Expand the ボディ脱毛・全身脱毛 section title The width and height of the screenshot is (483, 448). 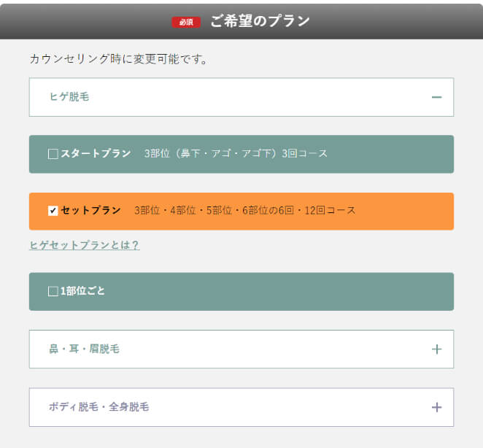[98, 407]
